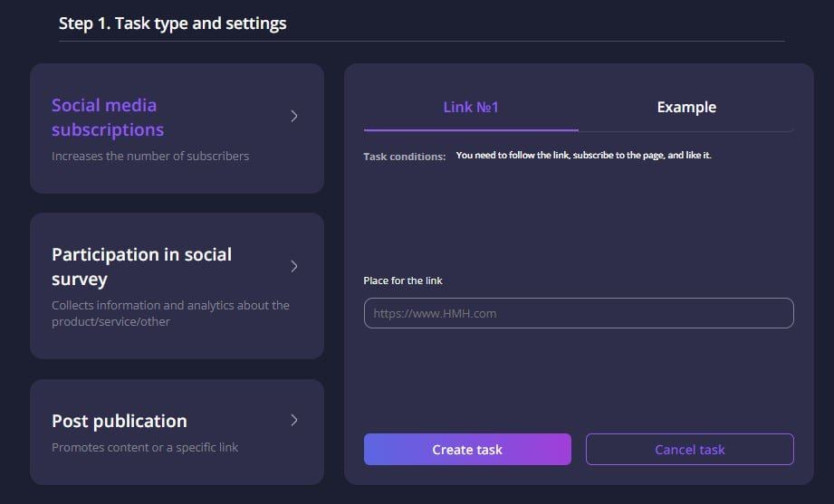Switch to the Link №1 tab
Image resolution: width=834 pixels, height=504 pixels.
(471, 108)
